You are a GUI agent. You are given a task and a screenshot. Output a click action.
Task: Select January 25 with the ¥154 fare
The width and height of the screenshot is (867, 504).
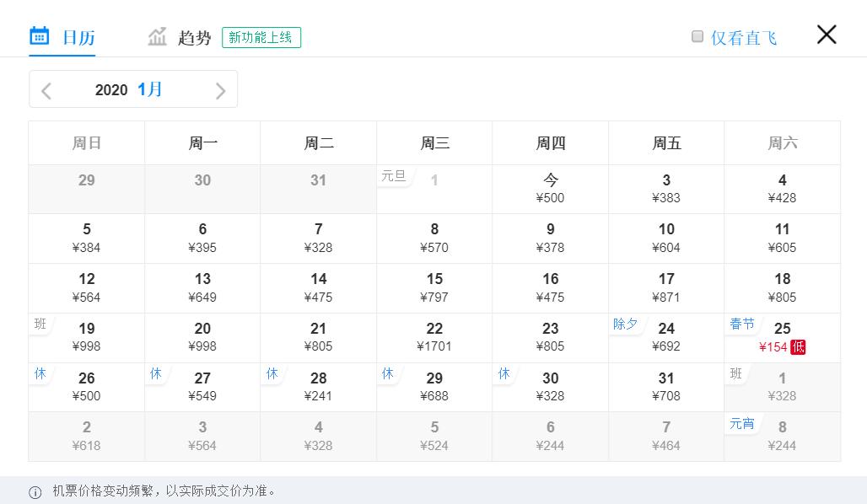(782, 337)
